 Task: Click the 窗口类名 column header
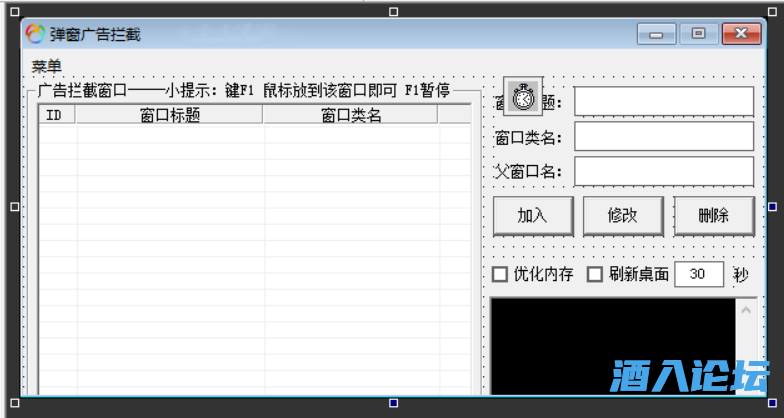coord(350,114)
